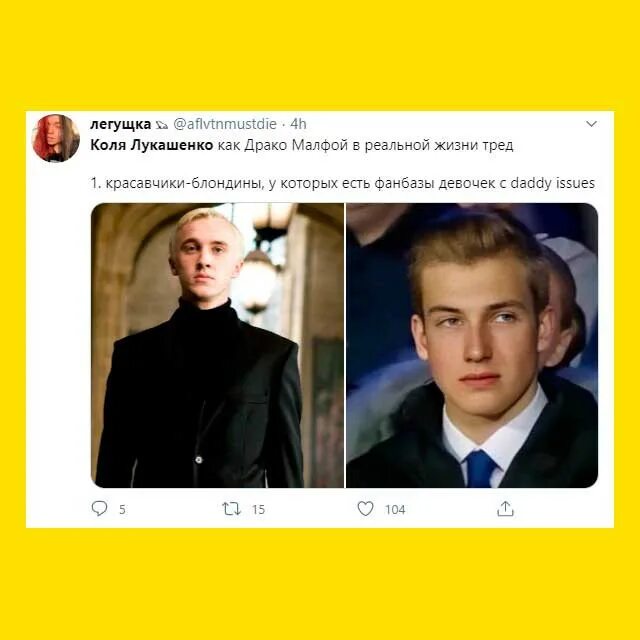Click the display name легущка

tap(120, 124)
